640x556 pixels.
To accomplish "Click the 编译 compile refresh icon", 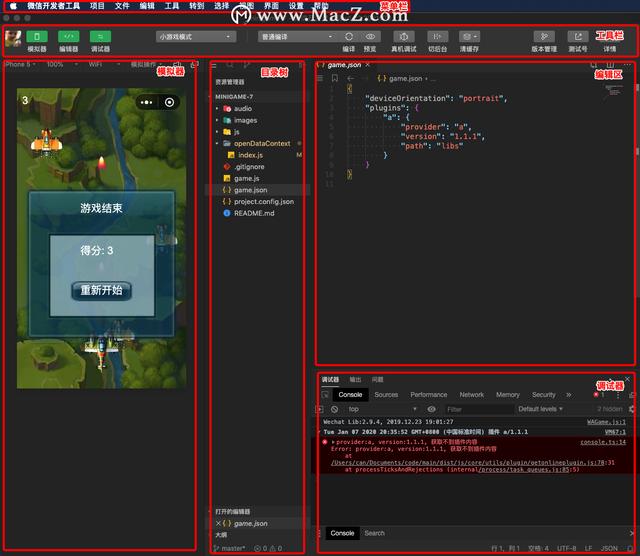I will coord(349,37).
